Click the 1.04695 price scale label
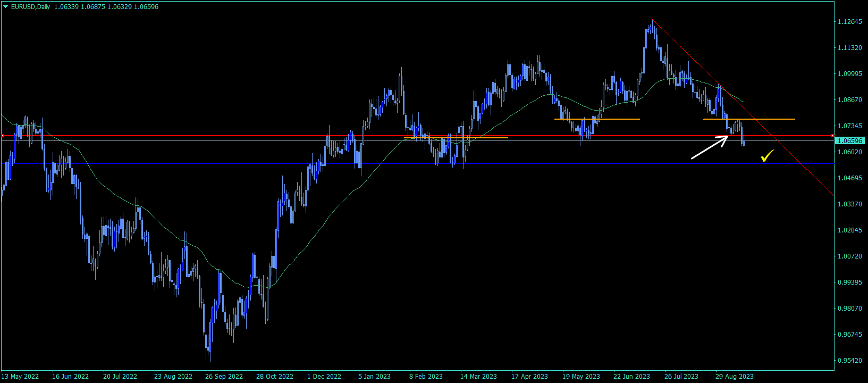The height and width of the screenshot is (383, 868). coord(849,178)
